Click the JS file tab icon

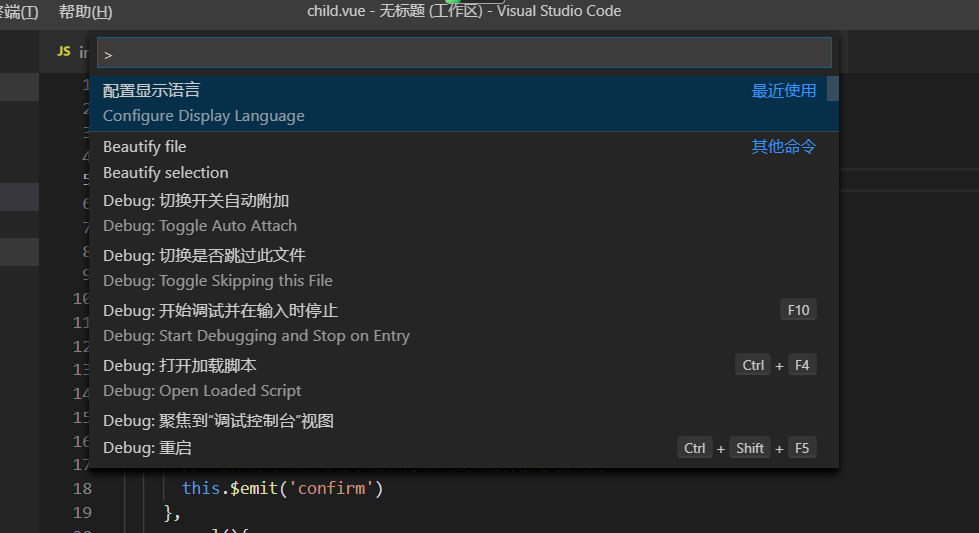click(64, 51)
